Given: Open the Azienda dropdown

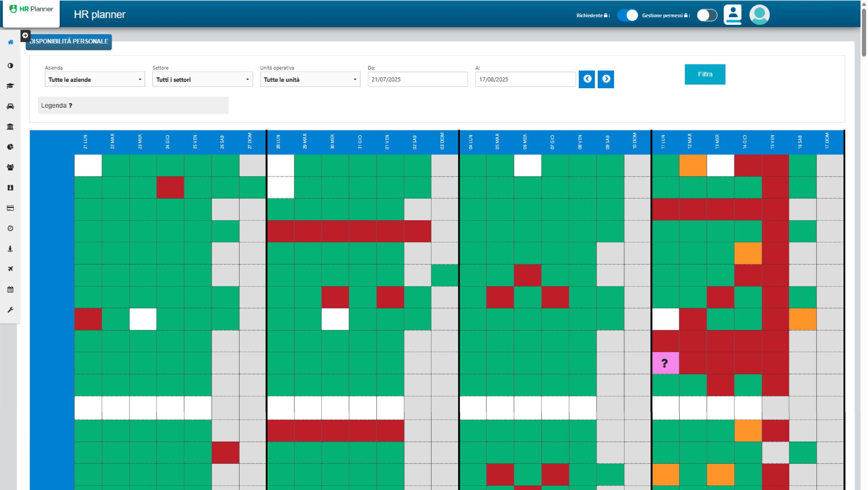Looking at the screenshot, I should click(x=95, y=79).
